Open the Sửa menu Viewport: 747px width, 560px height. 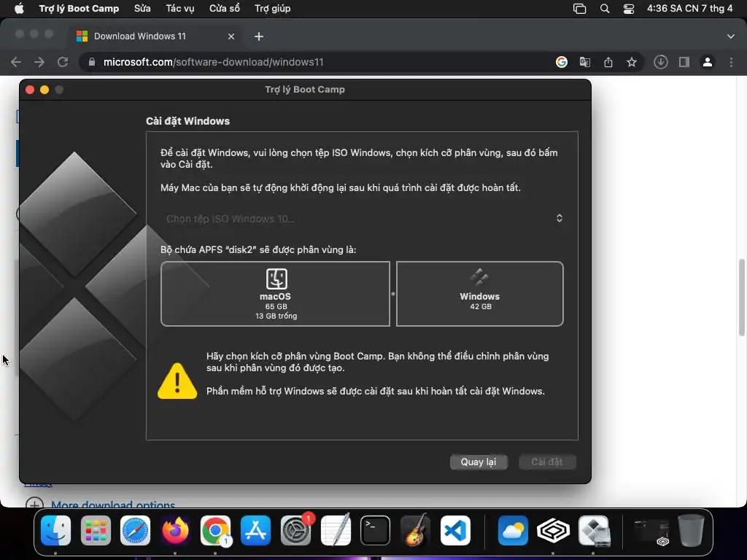pos(142,9)
